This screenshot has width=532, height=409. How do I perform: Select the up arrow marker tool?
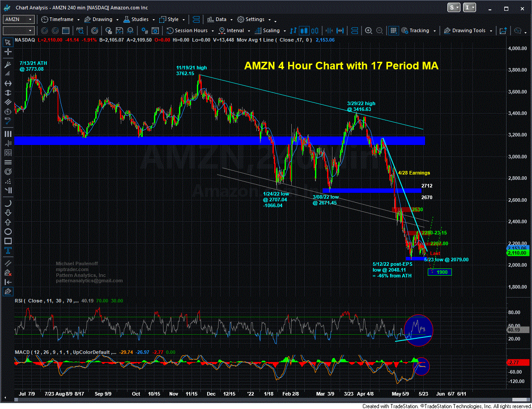pos(8,222)
